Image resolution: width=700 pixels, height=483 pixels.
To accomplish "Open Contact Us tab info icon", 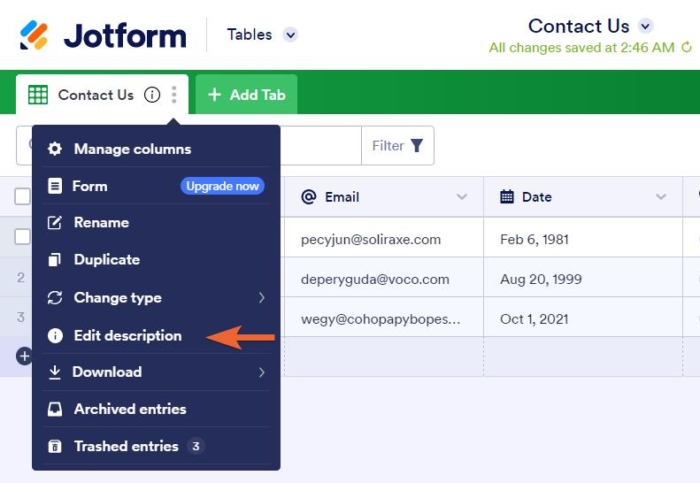I will 152,95.
